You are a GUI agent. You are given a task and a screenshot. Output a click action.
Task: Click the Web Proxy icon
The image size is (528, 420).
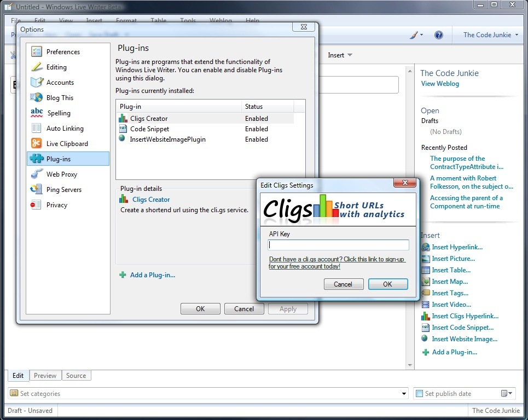(x=36, y=174)
